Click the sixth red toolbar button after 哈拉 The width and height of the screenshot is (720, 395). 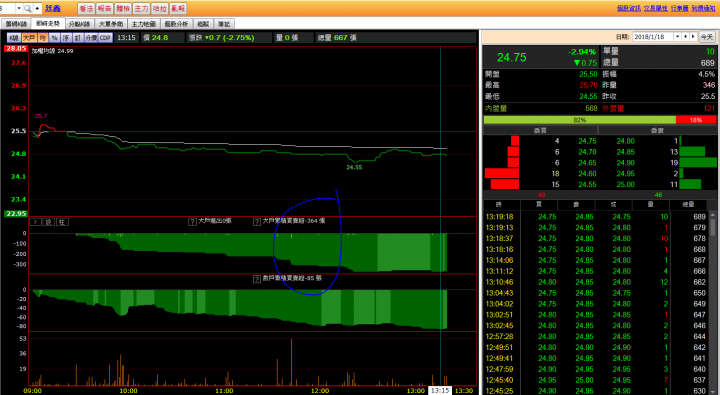click(x=178, y=8)
